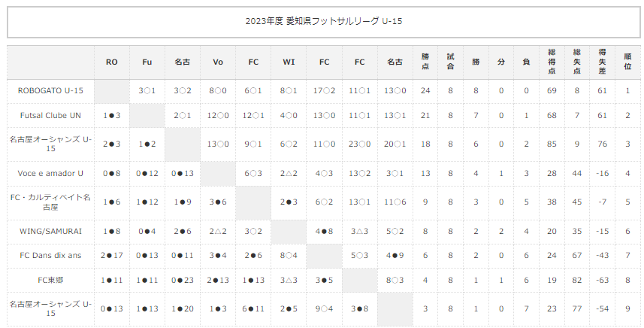Select the FC Dans dix ans team name
644x328 pixels.
[x=50, y=256]
